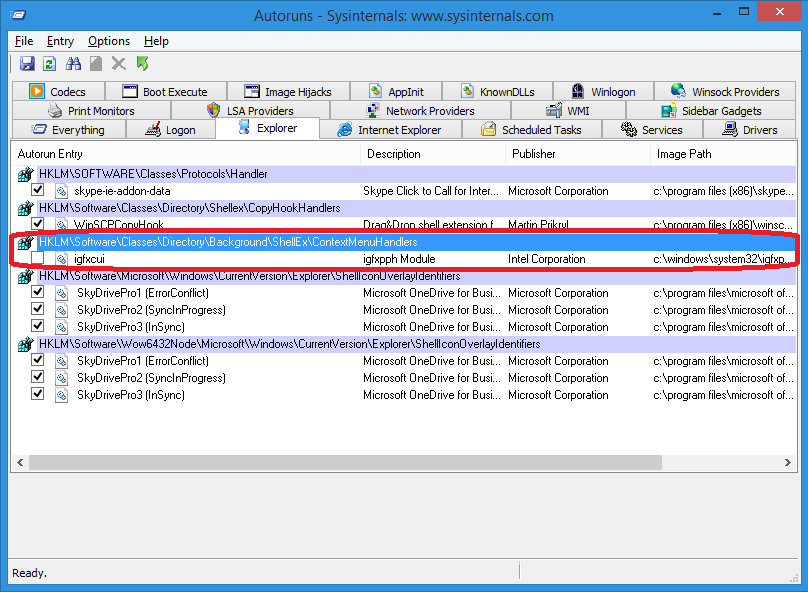The height and width of the screenshot is (592, 808).
Task: Click the Save toolbar icon
Action: click(27, 63)
